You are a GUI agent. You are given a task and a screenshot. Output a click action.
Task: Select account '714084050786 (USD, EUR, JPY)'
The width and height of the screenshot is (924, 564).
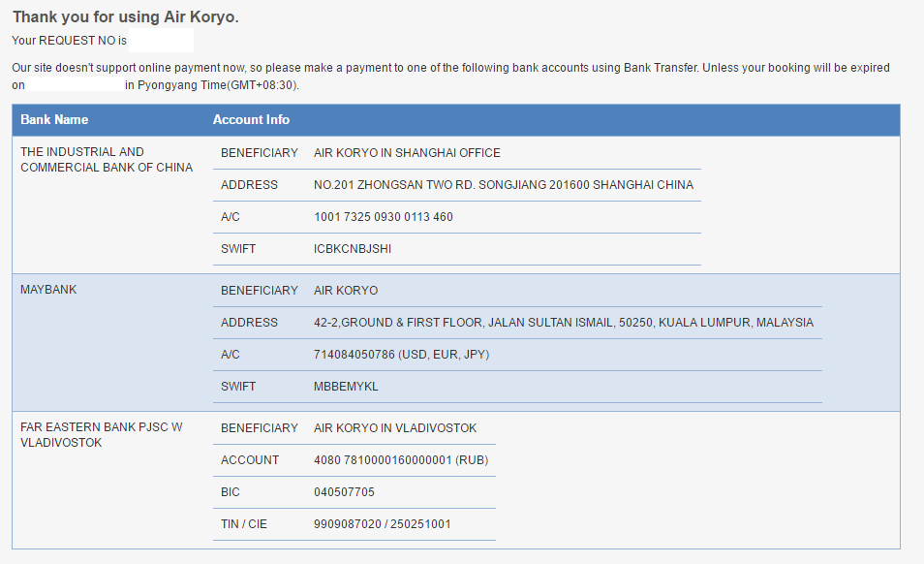[401, 354]
